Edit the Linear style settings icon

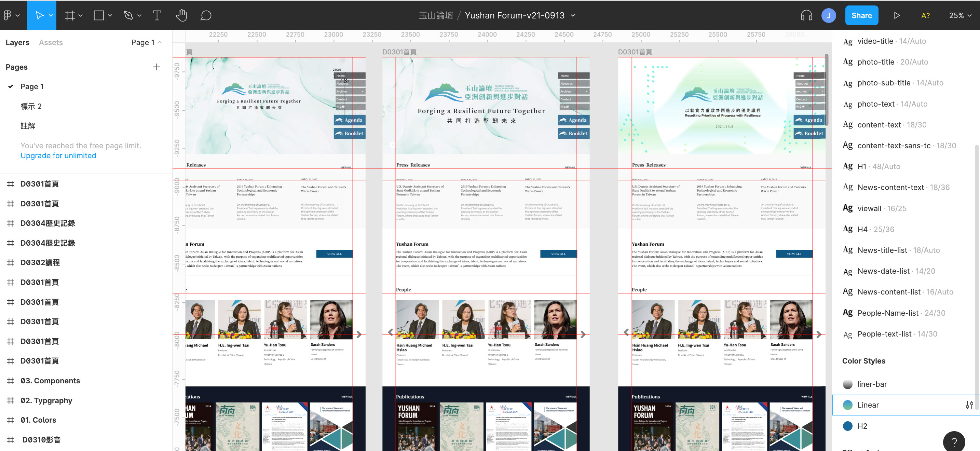tap(969, 405)
